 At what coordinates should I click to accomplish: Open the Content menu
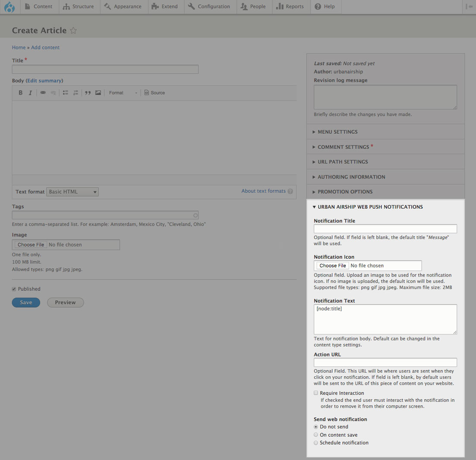[x=38, y=6]
